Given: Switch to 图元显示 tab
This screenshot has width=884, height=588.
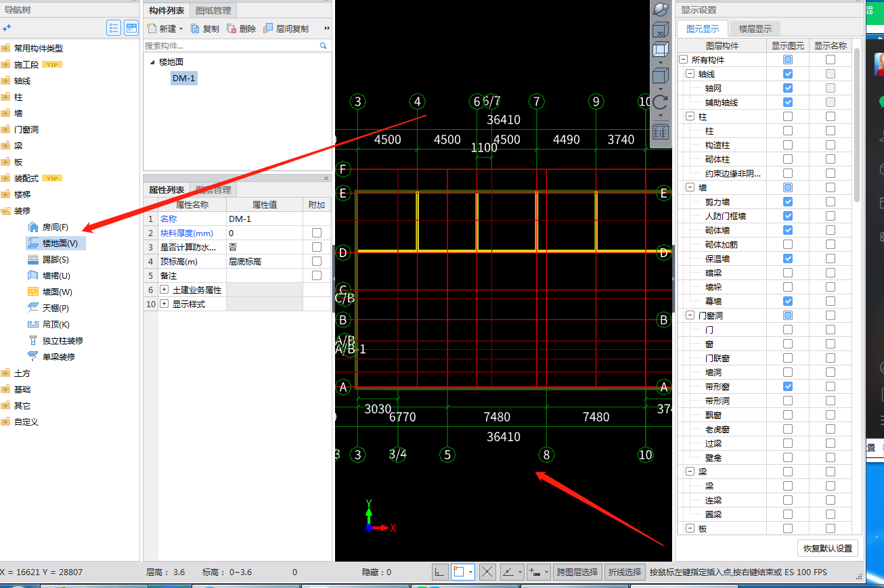Looking at the screenshot, I should 703,29.
